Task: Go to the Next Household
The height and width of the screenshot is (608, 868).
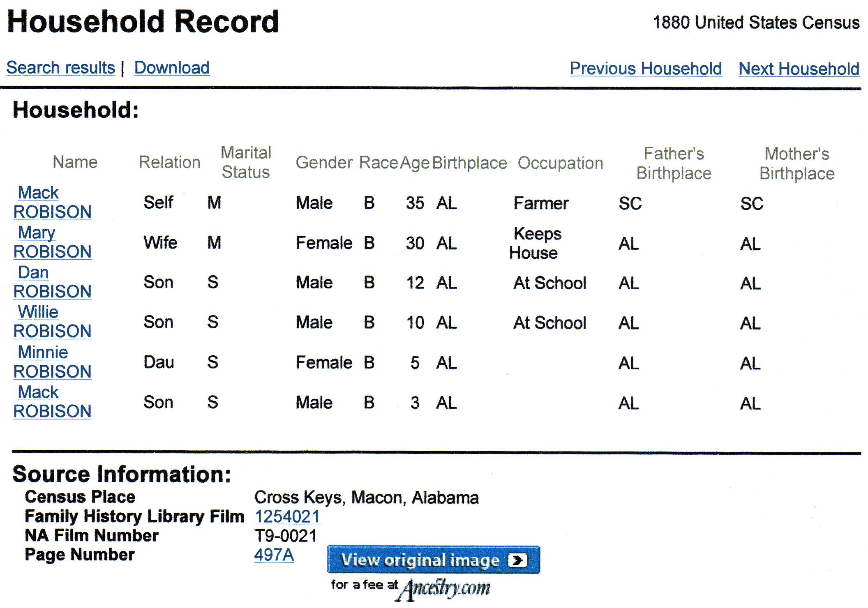Action: [799, 69]
